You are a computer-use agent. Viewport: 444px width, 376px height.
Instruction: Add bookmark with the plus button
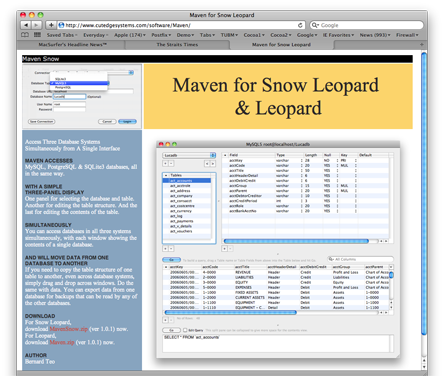pos(51,25)
